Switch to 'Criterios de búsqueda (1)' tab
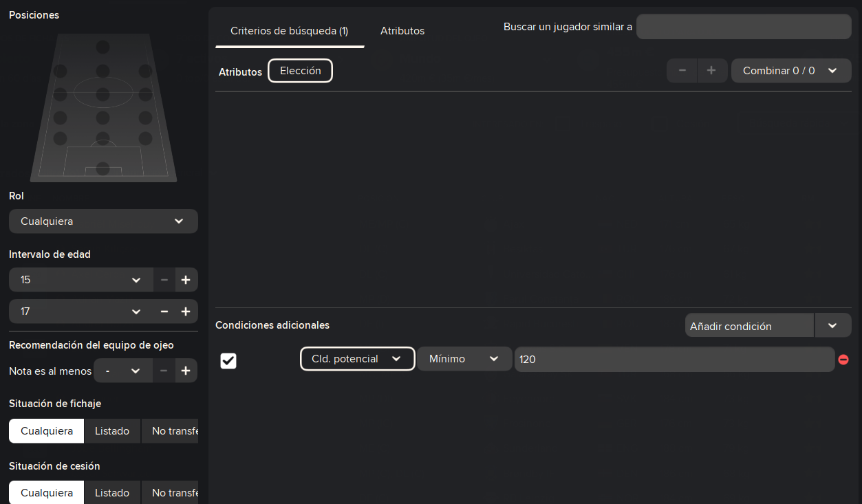 pyautogui.click(x=290, y=31)
